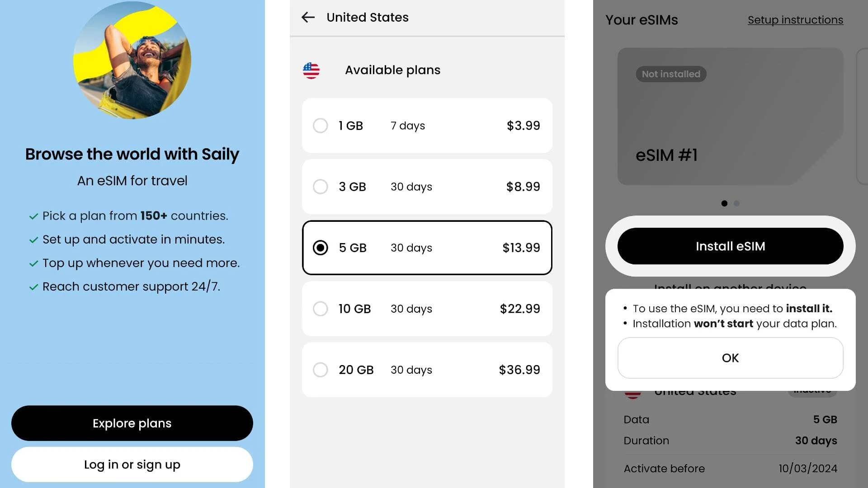Image resolution: width=868 pixels, height=488 pixels.
Task: Click the US flag beside Available plans
Action: (311, 70)
